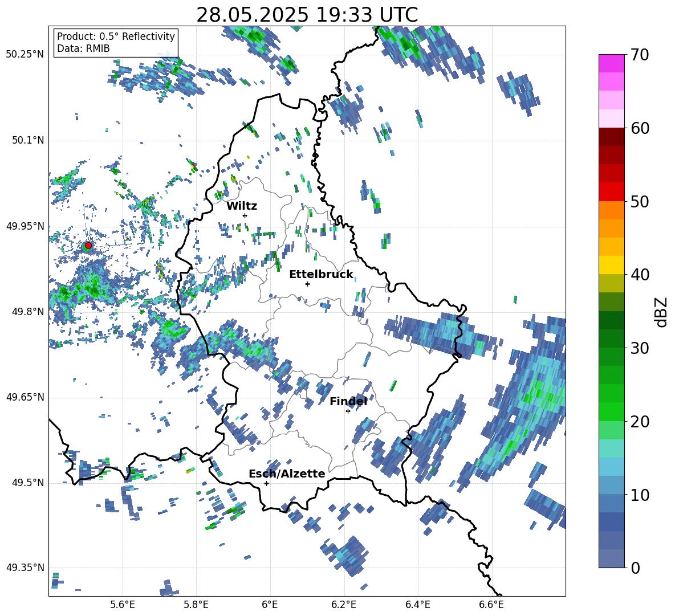Click the cross marker below Wiltz
675x616 pixels.
(245, 215)
